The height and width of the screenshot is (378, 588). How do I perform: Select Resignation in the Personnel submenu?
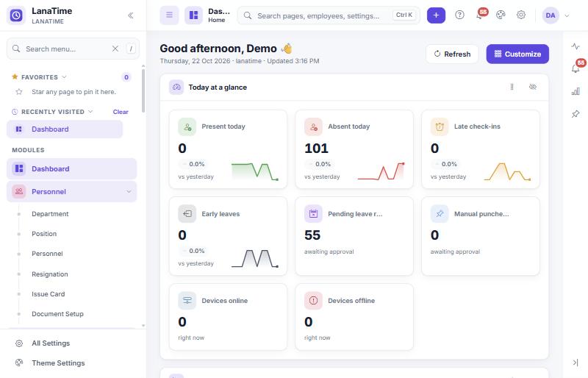coord(50,274)
